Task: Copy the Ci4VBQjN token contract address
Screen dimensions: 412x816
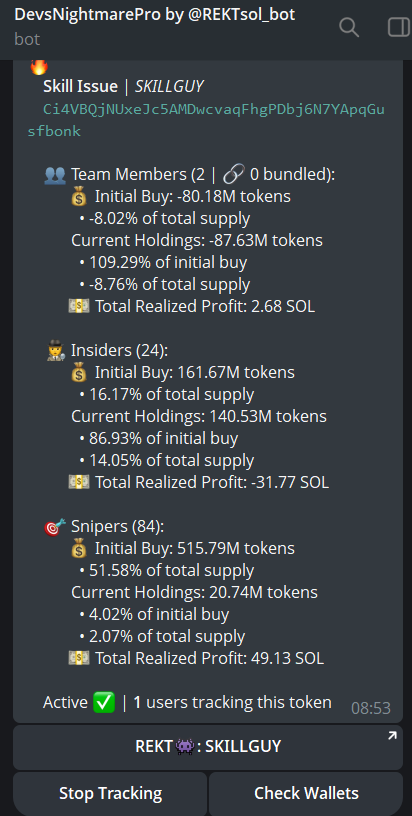Action: tap(207, 120)
